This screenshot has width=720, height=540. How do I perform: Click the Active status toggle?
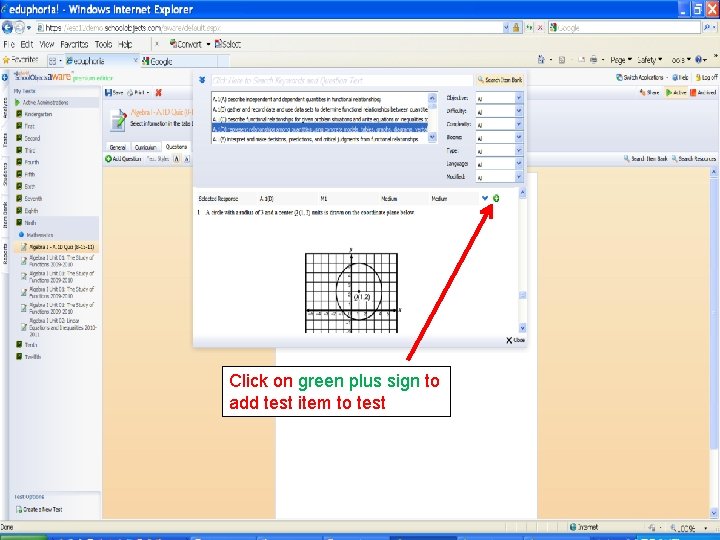tap(676, 93)
